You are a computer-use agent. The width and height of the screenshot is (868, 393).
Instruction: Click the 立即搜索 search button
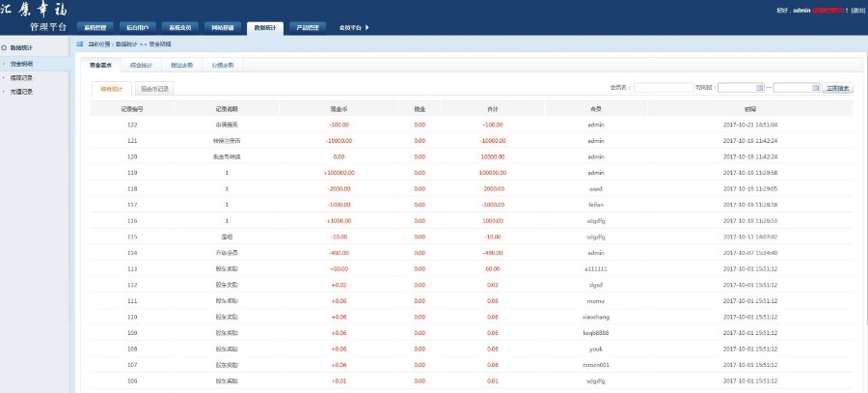(x=838, y=88)
